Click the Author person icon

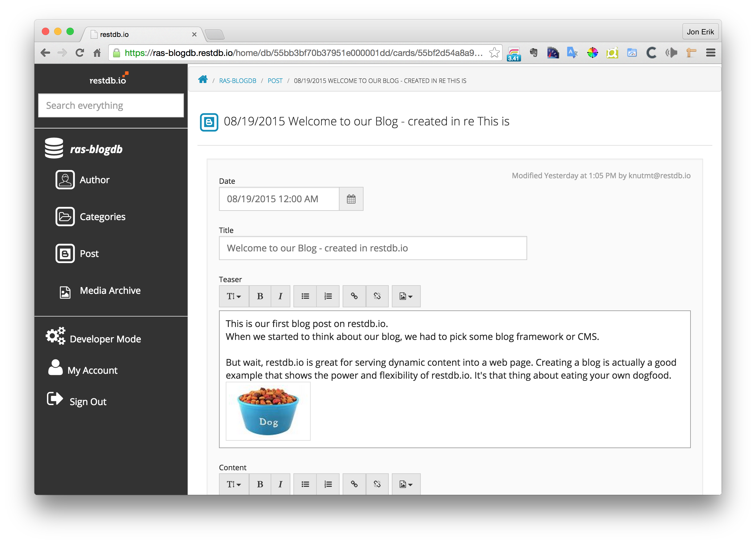tap(65, 180)
